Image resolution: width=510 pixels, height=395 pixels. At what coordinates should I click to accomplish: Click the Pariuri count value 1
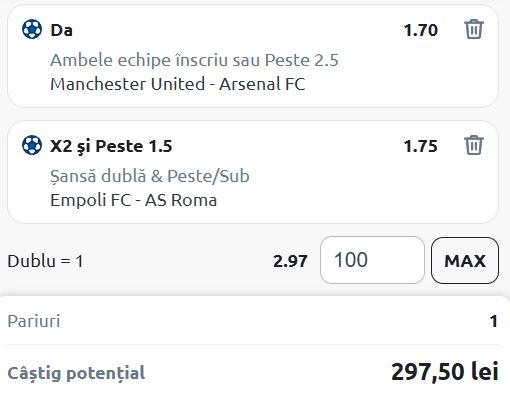(494, 321)
